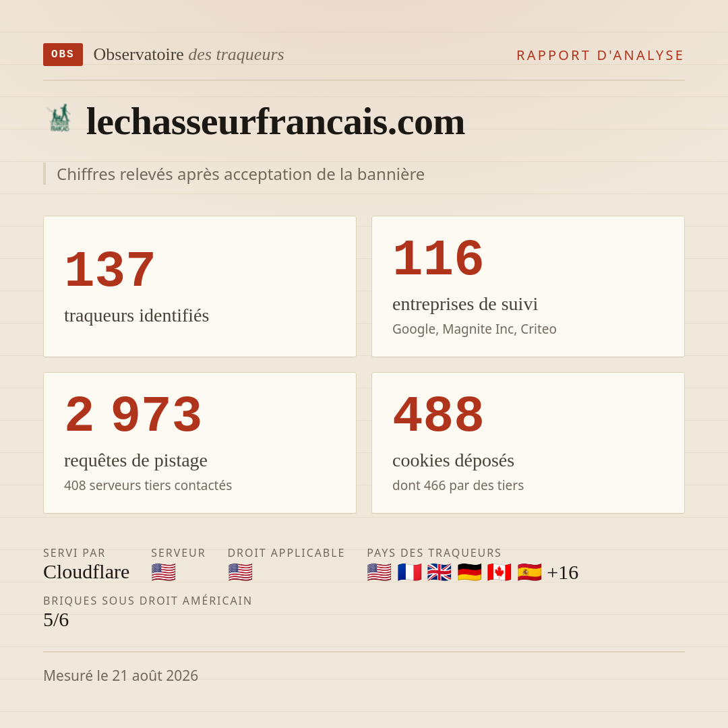Click the cookies déposés label
The image size is (728, 728).
(453, 460)
